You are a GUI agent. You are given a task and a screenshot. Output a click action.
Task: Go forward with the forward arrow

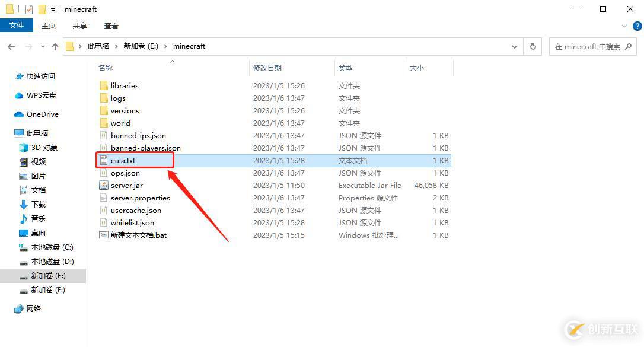pyautogui.click(x=28, y=47)
